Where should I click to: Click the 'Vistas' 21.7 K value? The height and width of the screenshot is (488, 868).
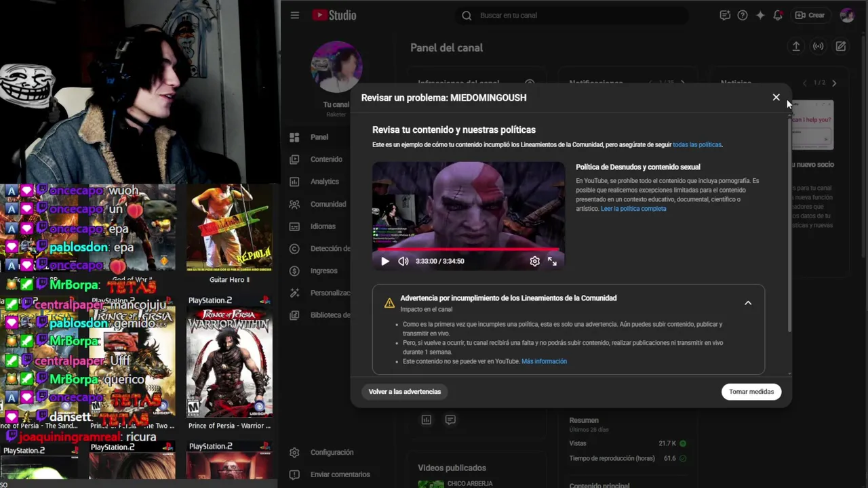(667, 443)
